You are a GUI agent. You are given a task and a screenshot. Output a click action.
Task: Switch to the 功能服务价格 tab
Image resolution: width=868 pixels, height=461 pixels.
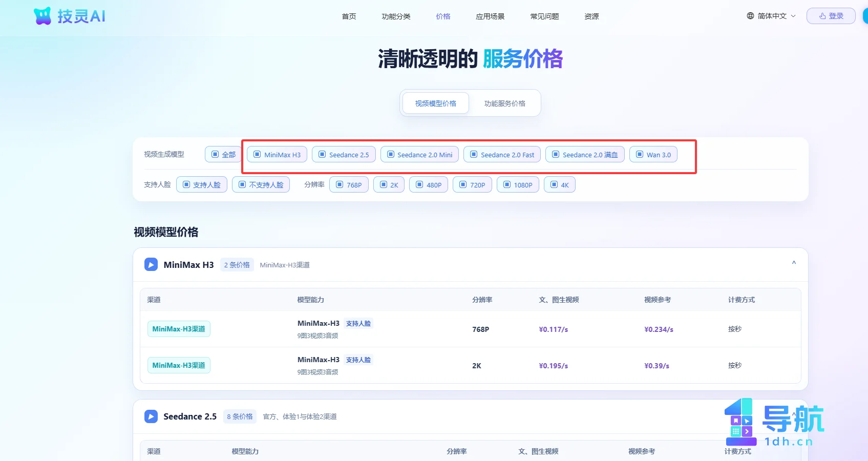click(505, 103)
